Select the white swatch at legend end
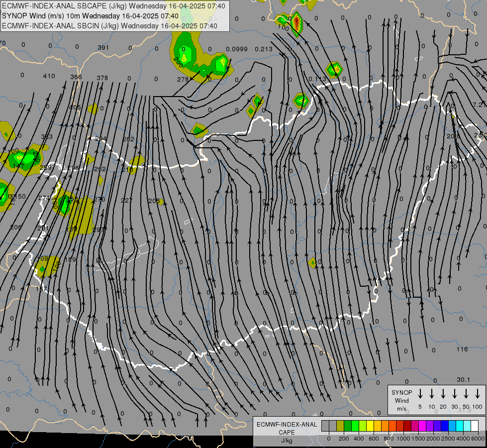Screen dimensions: 487x448 click(474, 426)
